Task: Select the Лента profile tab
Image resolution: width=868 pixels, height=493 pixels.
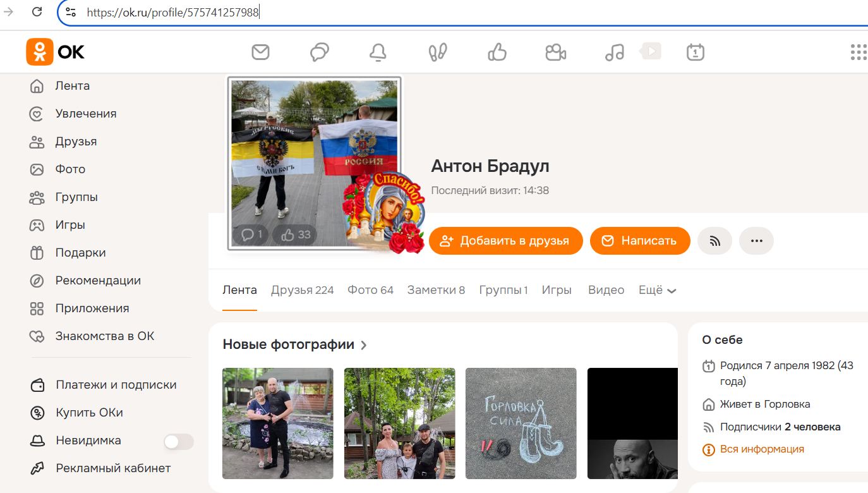Action: [239, 290]
